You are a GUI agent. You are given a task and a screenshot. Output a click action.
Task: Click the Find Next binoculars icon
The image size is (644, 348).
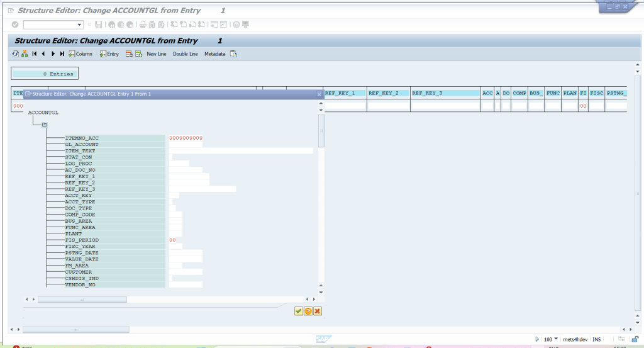click(161, 25)
